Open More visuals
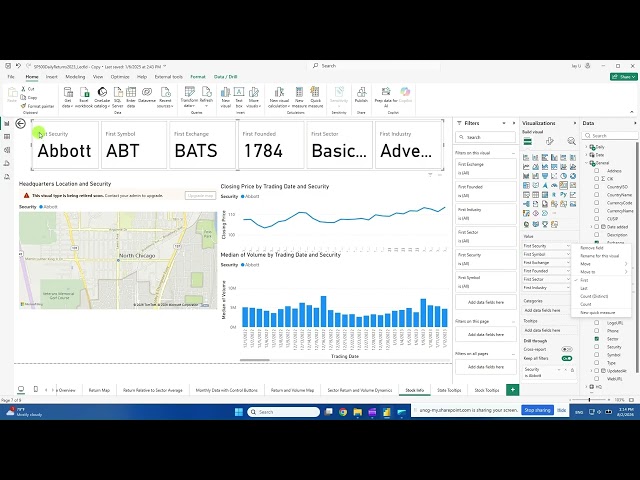Image resolution: width=640 pixels, height=480 pixels. (x=253, y=97)
